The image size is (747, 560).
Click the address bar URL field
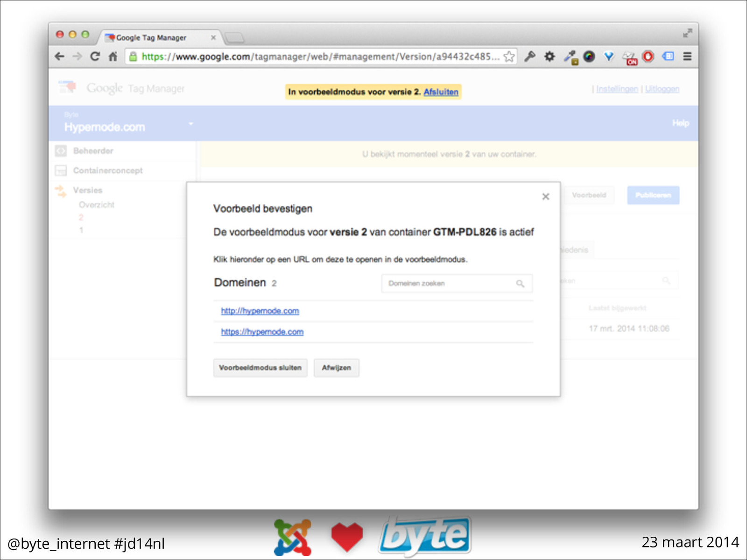click(x=320, y=56)
